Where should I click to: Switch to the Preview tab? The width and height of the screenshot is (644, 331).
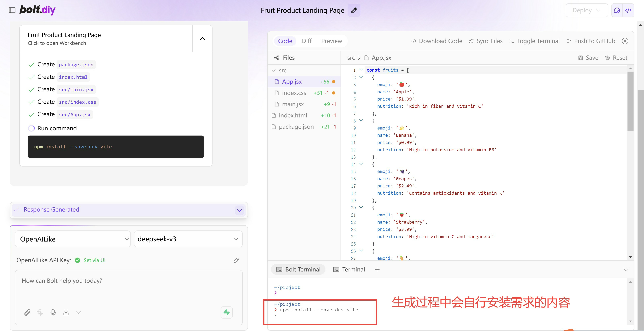(331, 41)
